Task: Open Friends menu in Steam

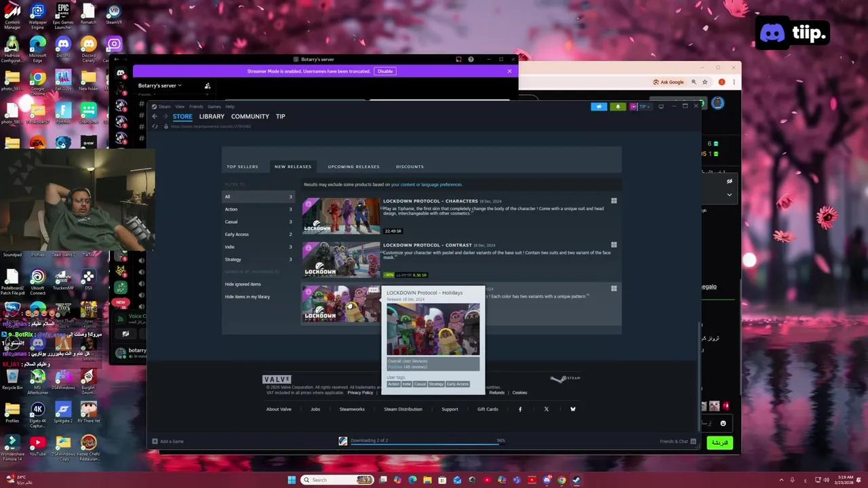Action: [x=196, y=106]
